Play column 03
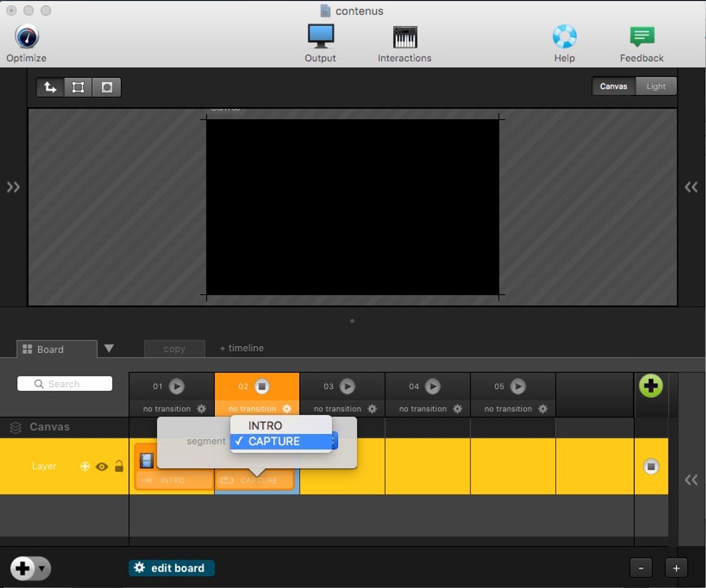 pyautogui.click(x=347, y=386)
